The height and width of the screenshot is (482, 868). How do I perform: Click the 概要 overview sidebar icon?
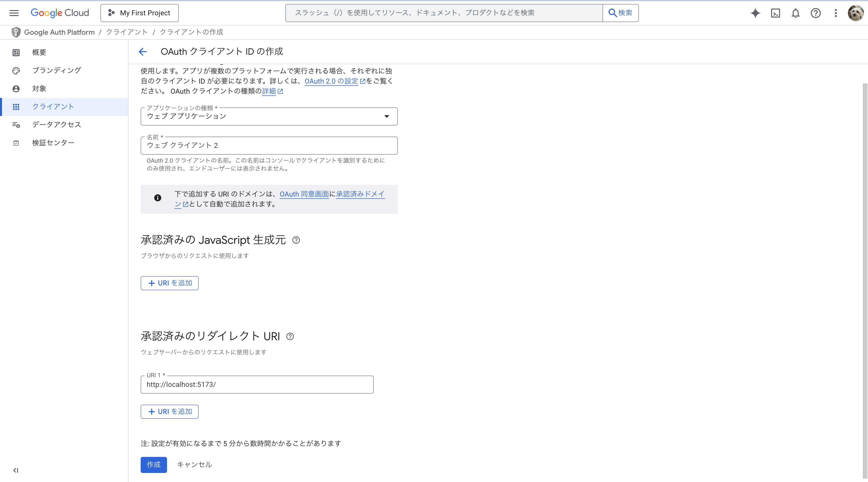pyautogui.click(x=16, y=52)
